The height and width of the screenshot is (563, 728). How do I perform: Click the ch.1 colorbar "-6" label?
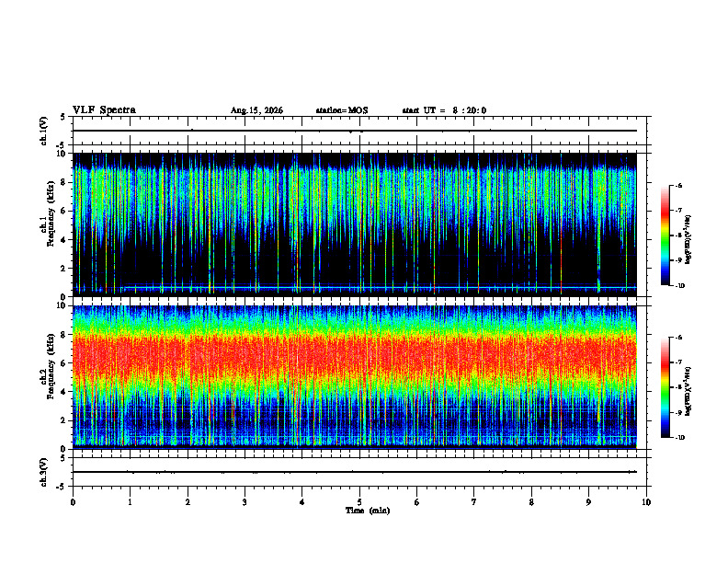pos(679,185)
